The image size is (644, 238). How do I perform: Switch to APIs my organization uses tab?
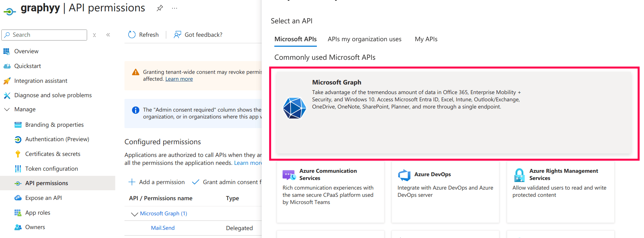pyautogui.click(x=364, y=39)
